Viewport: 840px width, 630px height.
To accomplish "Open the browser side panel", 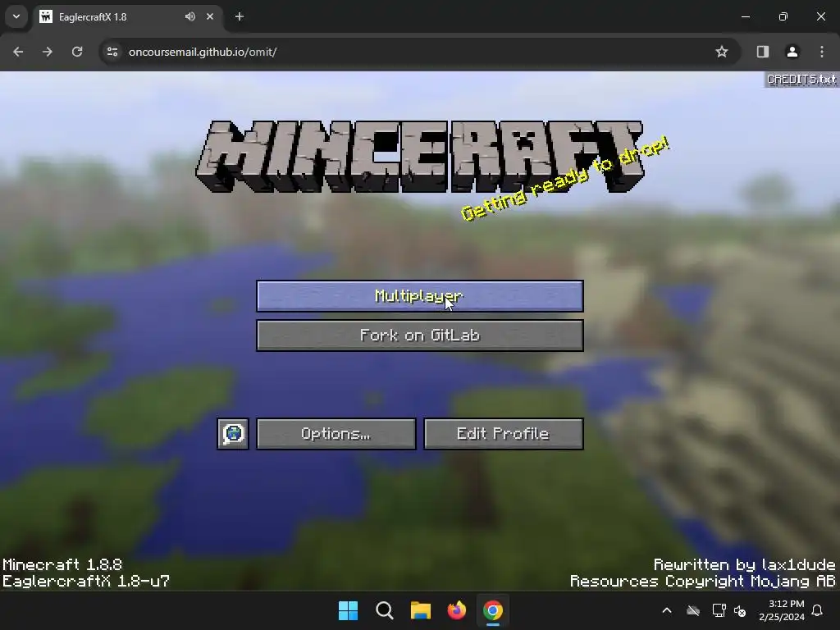I will tap(763, 52).
